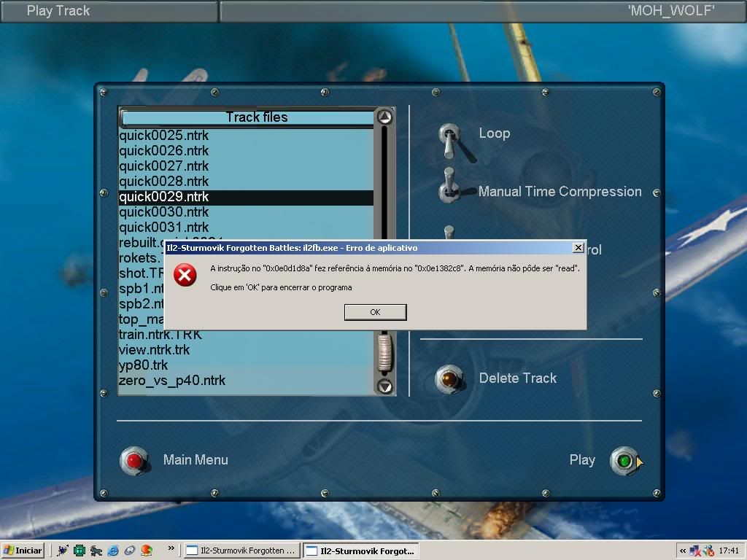747x560 pixels.
Task: Expand quick launch overflow chevron
Action: pos(171,548)
